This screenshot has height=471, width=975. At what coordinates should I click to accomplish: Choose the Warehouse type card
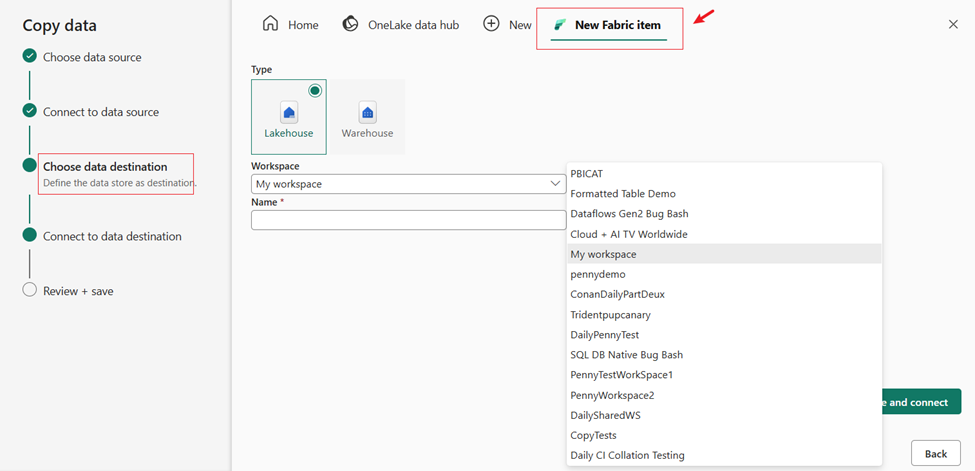[367, 116]
